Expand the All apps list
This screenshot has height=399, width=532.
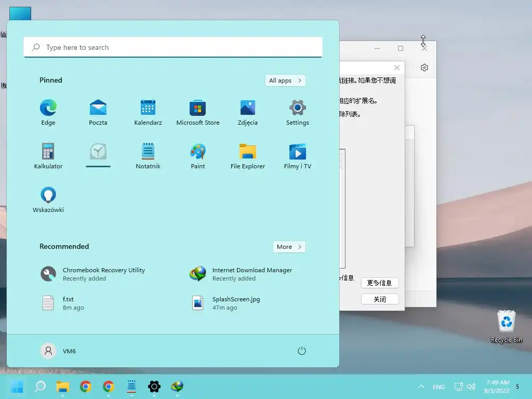click(x=285, y=81)
